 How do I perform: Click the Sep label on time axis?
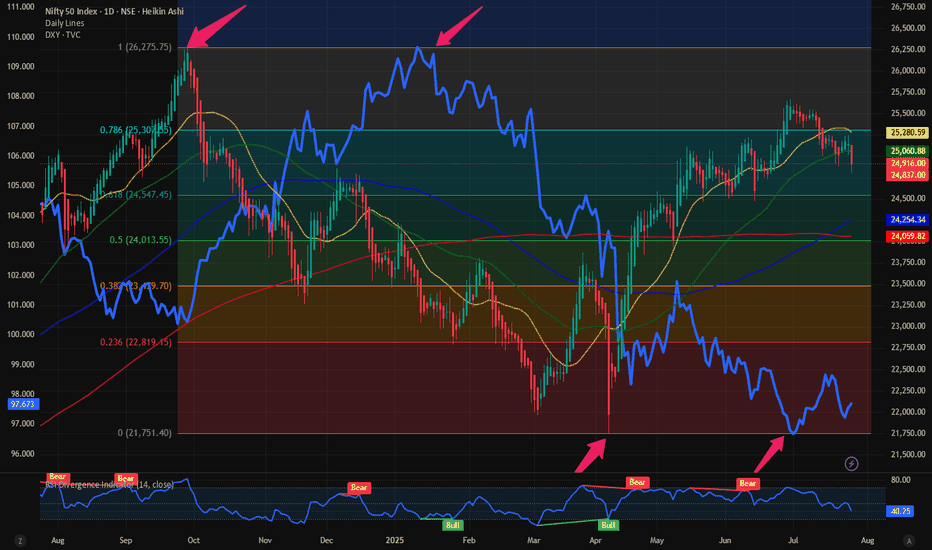(x=125, y=540)
